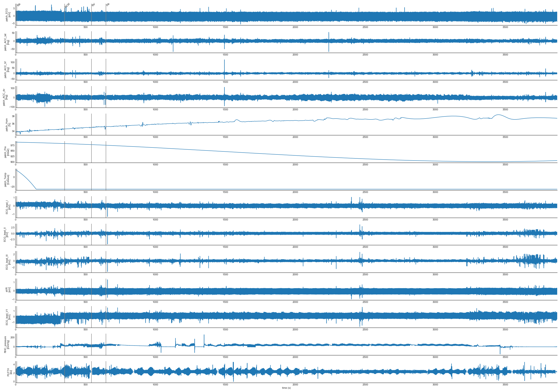Click the 3500 tick under the patch_ECG plot

point(505,27)
